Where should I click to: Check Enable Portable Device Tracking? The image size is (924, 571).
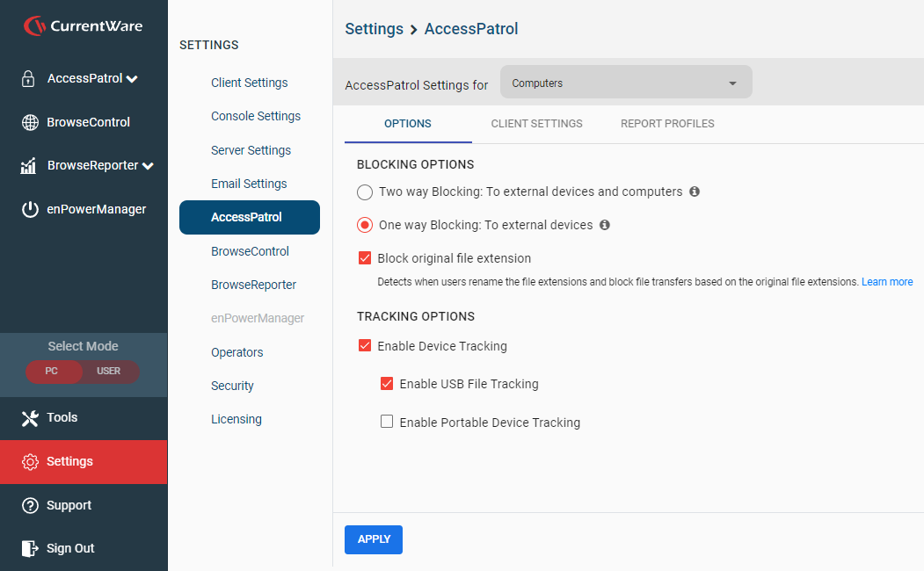387,422
